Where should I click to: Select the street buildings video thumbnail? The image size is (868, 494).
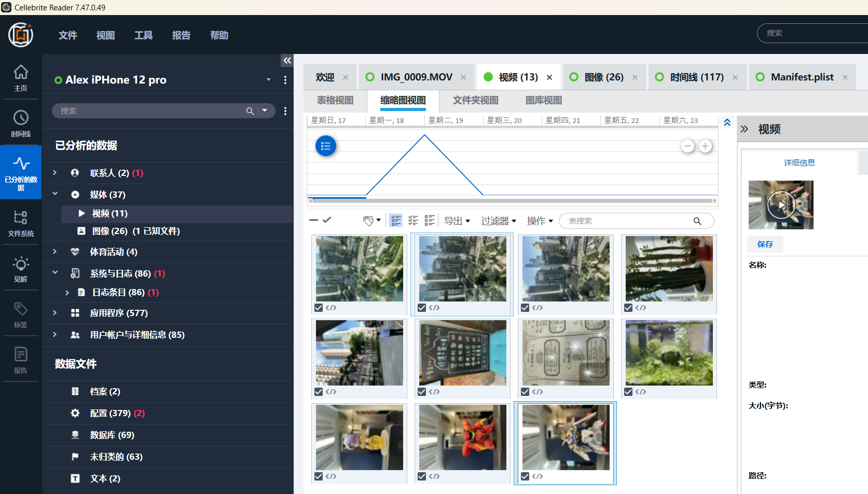(360, 353)
